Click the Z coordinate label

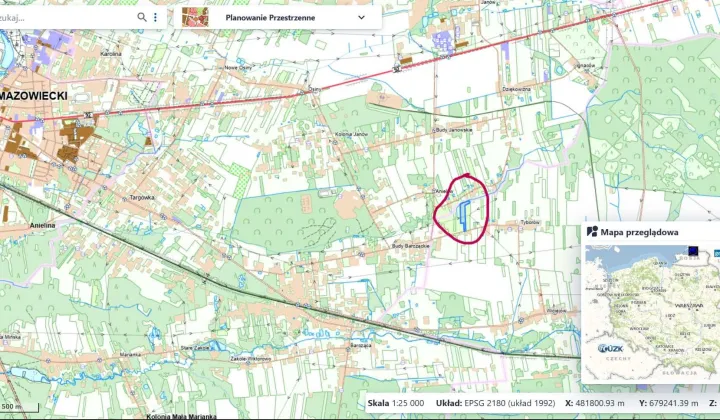pyautogui.click(x=713, y=403)
